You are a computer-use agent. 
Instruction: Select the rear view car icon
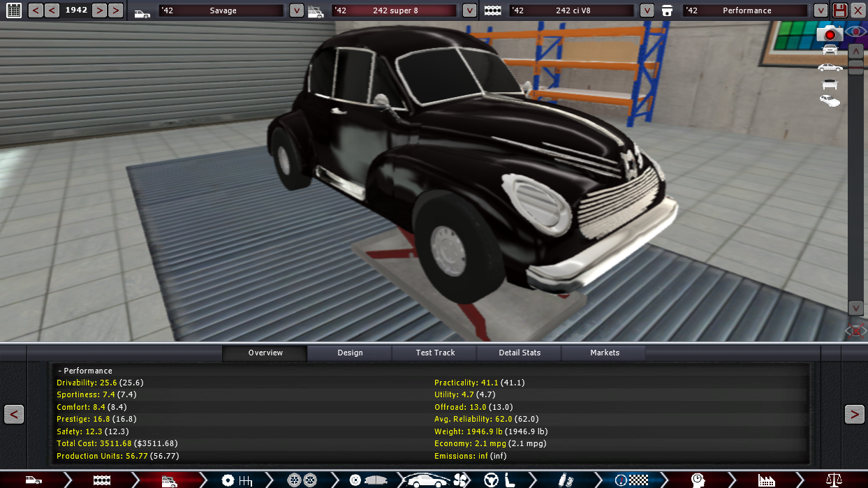[x=830, y=84]
